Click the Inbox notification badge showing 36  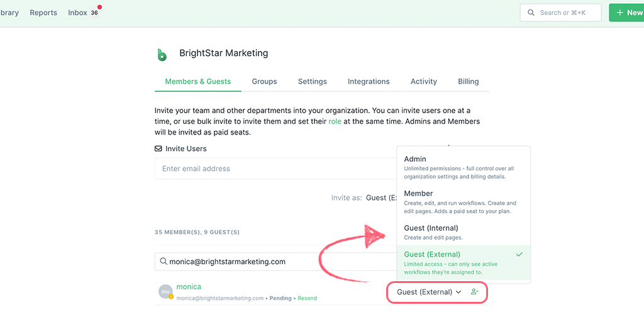pyautogui.click(x=94, y=13)
